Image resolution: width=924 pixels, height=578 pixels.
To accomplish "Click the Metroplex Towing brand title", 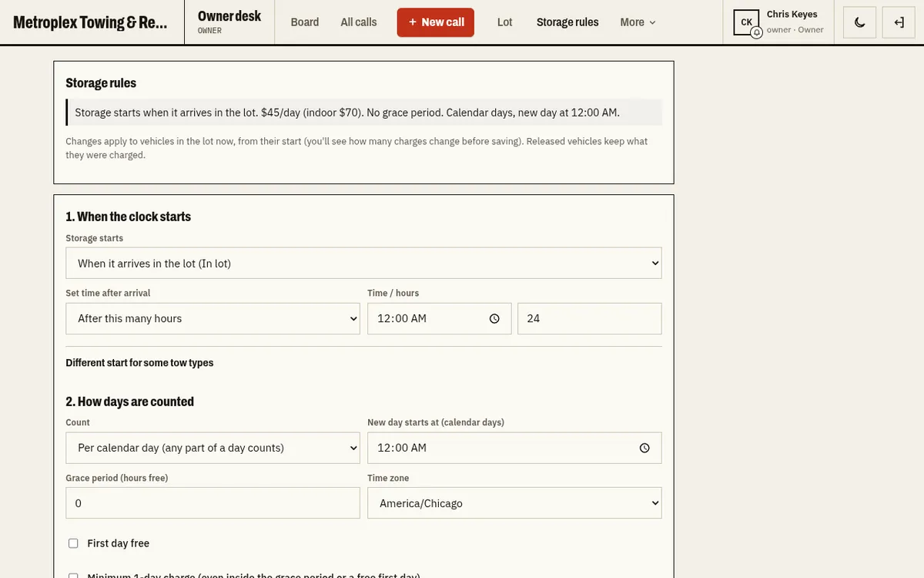I will (x=90, y=22).
